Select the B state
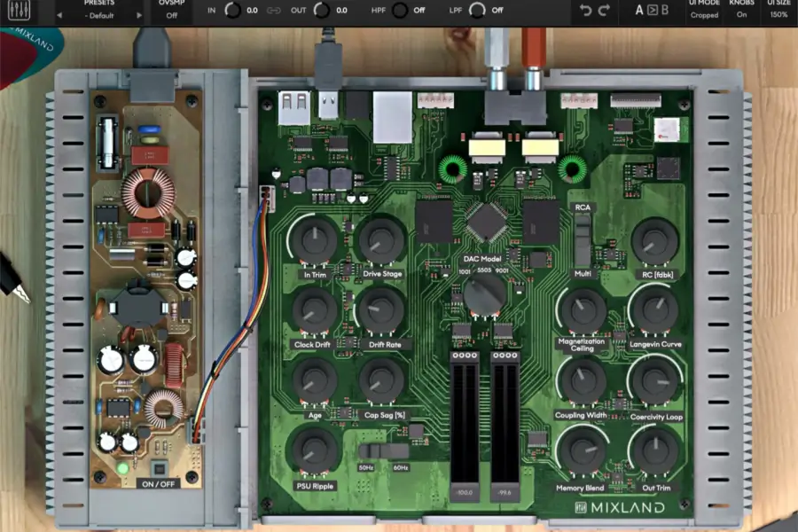 click(665, 10)
